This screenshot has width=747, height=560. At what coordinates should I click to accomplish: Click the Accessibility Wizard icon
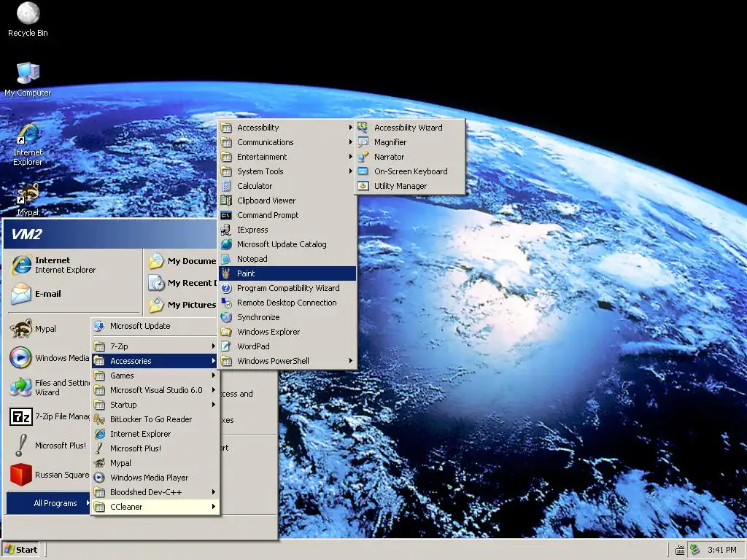tap(363, 127)
